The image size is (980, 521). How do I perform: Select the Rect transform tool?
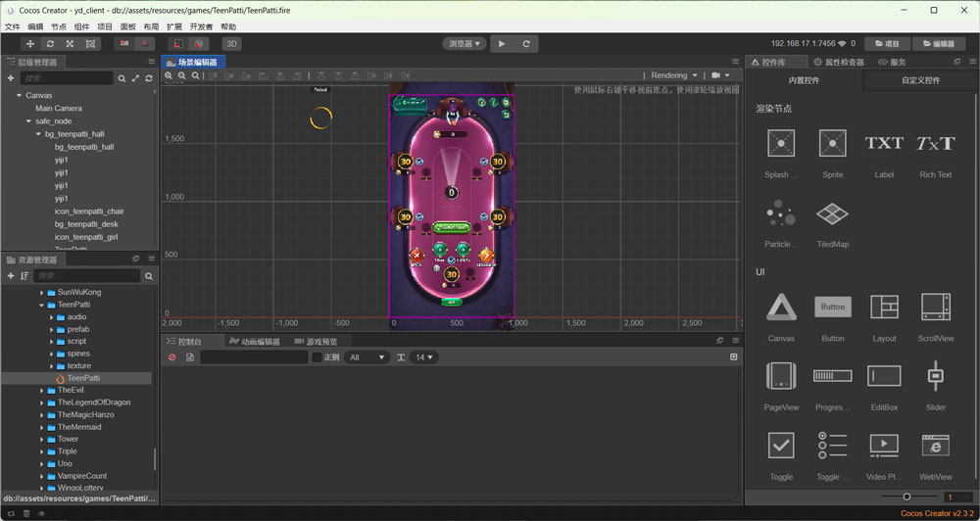tap(90, 44)
